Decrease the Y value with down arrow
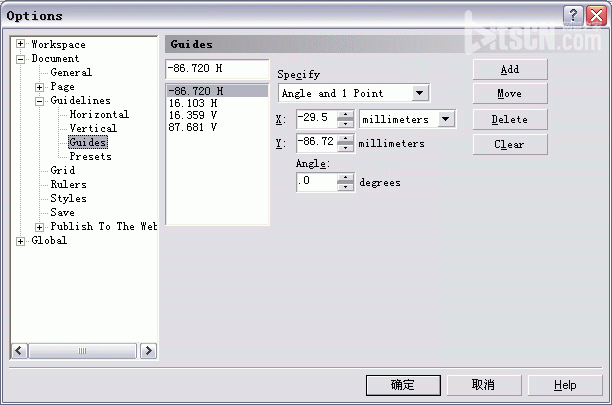612x405 pixels. point(345,147)
